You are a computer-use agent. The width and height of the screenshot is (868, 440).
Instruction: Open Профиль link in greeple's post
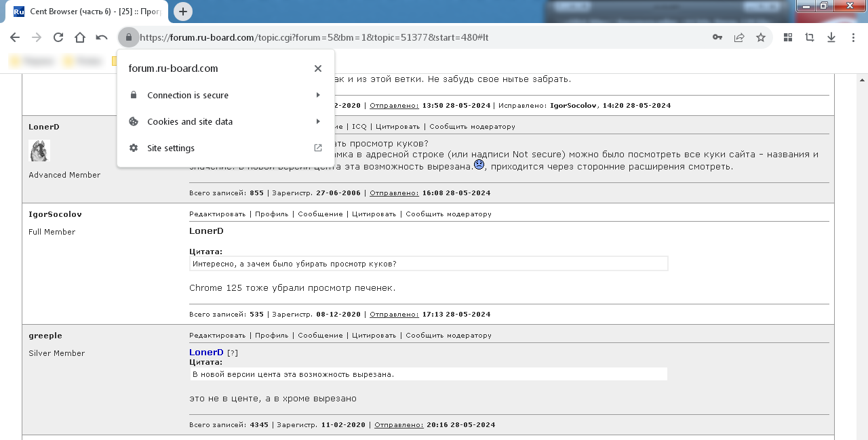click(271, 335)
